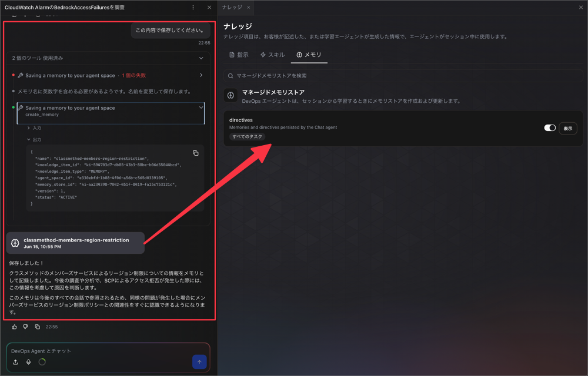Expand the 入力 section
The width and height of the screenshot is (588, 376).
(34, 128)
